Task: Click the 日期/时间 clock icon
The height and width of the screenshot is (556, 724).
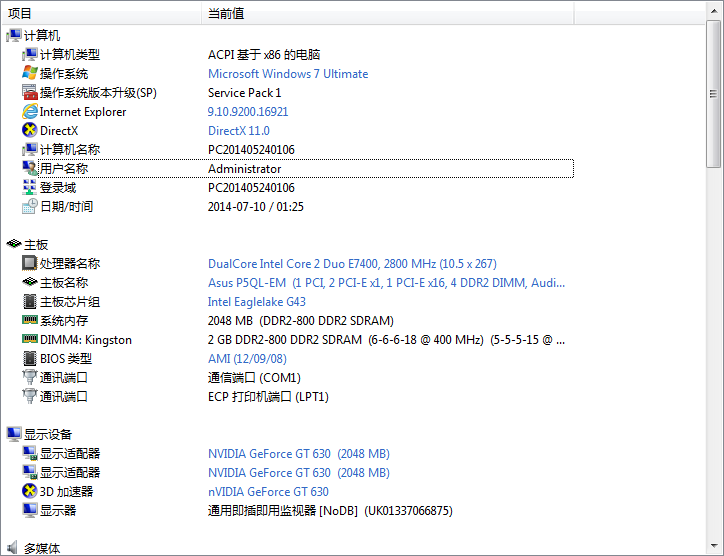Action: point(30,206)
